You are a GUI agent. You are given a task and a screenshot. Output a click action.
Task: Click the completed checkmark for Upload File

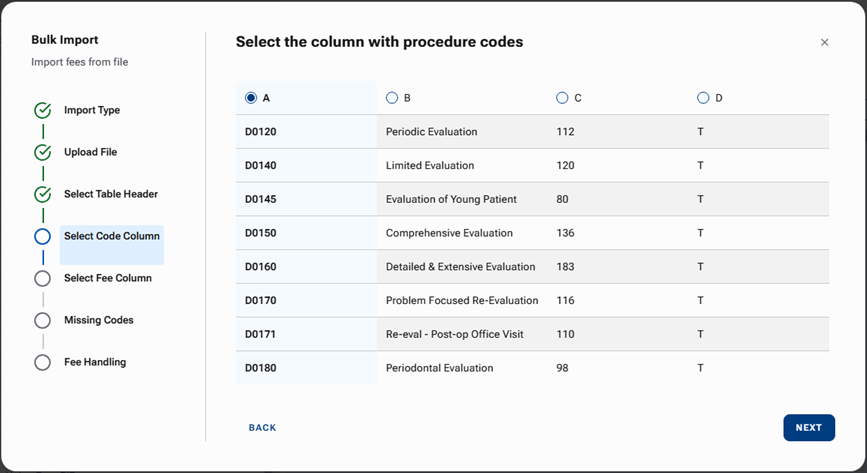(42, 152)
